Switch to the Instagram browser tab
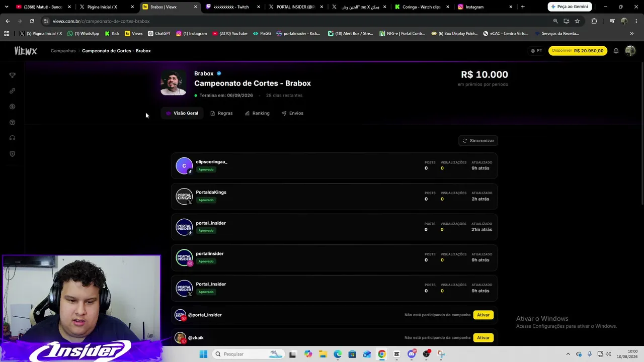Image resolution: width=644 pixels, height=362 pixels. (485, 7)
